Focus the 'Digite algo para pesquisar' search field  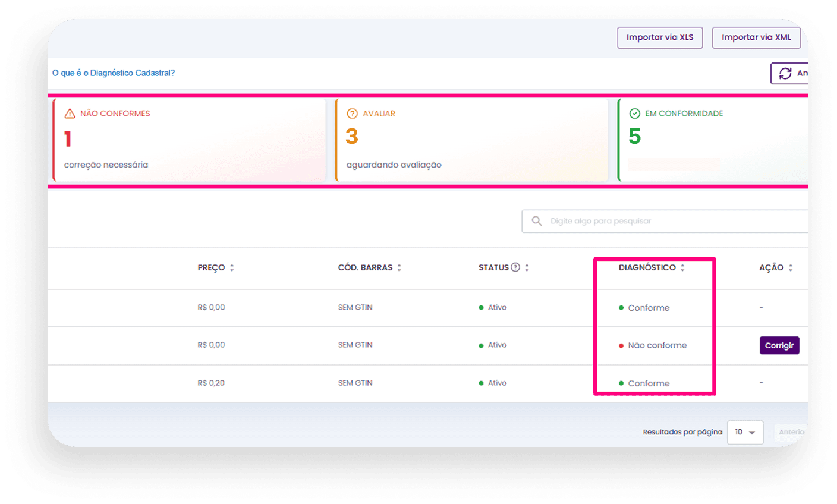[x=665, y=221]
